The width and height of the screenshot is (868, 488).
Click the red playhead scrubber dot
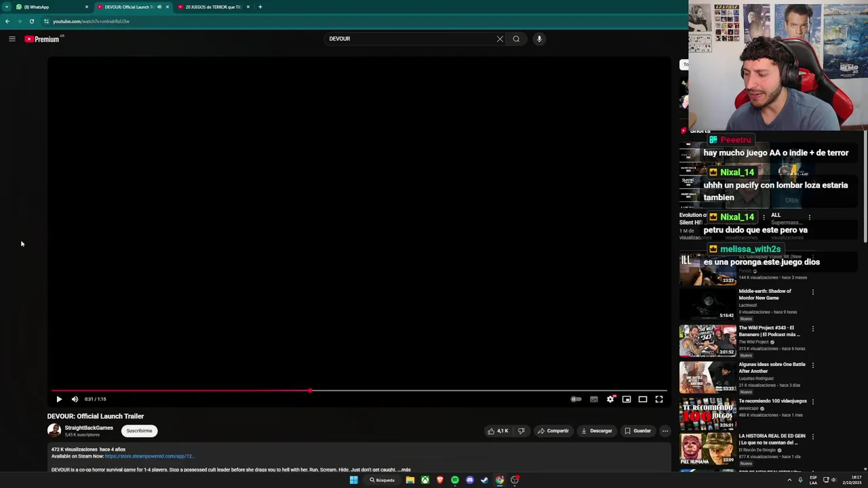pos(310,390)
